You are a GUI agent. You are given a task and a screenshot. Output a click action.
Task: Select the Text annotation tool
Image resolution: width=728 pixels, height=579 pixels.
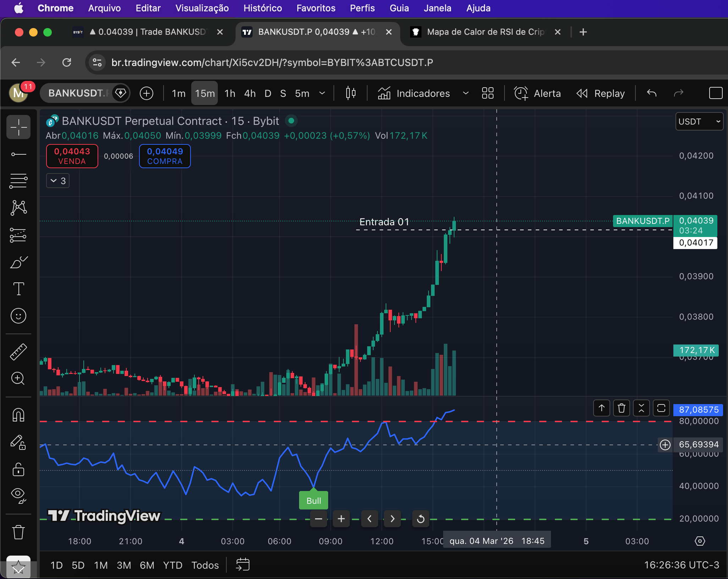(x=18, y=289)
